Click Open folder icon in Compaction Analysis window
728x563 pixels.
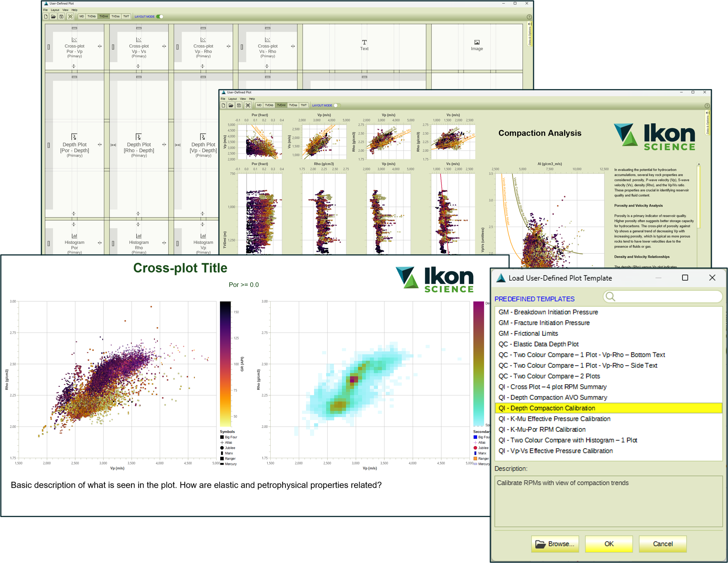[231, 105]
